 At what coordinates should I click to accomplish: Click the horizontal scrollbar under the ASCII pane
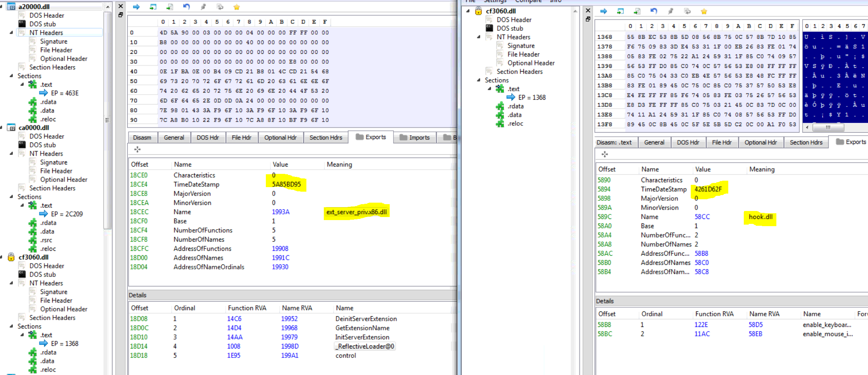pos(828,128)
